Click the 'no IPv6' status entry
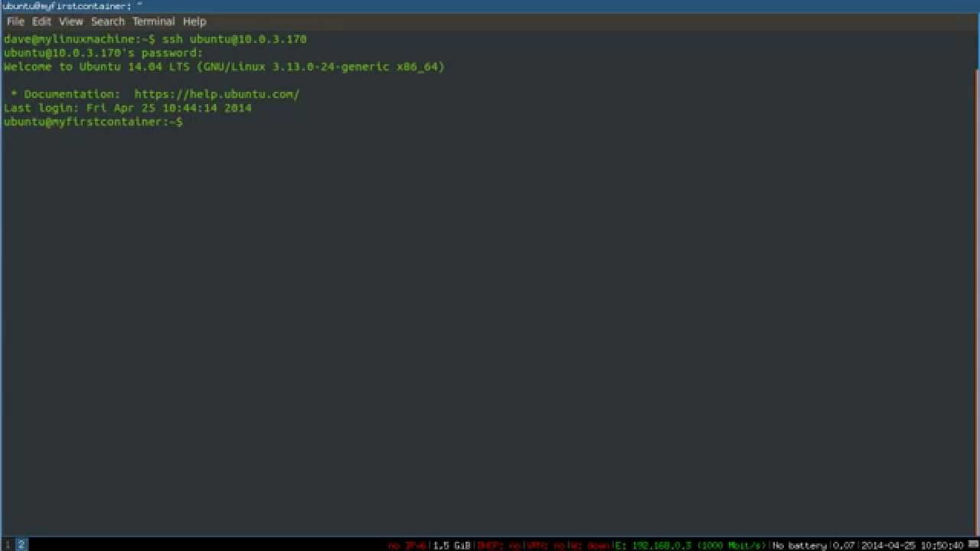This screenshot has height=551, width=980. [x=407, y=546]
